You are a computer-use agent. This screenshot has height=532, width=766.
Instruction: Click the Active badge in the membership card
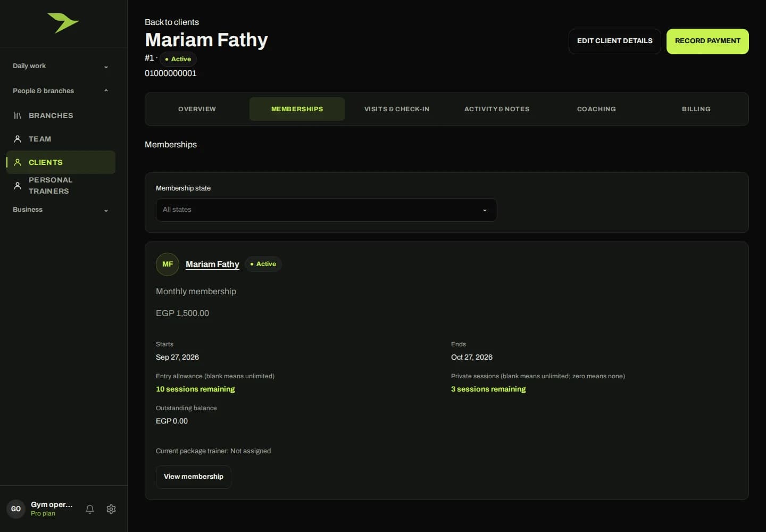[x=263, y=264]
